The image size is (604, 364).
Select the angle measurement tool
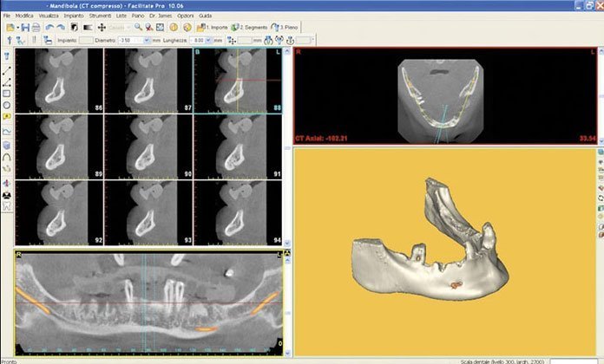click(7, 82)
